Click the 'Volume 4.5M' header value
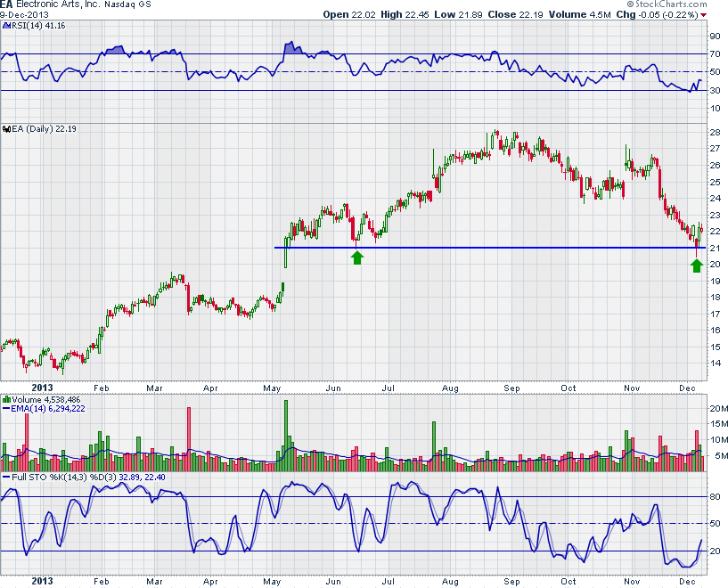 579,14
